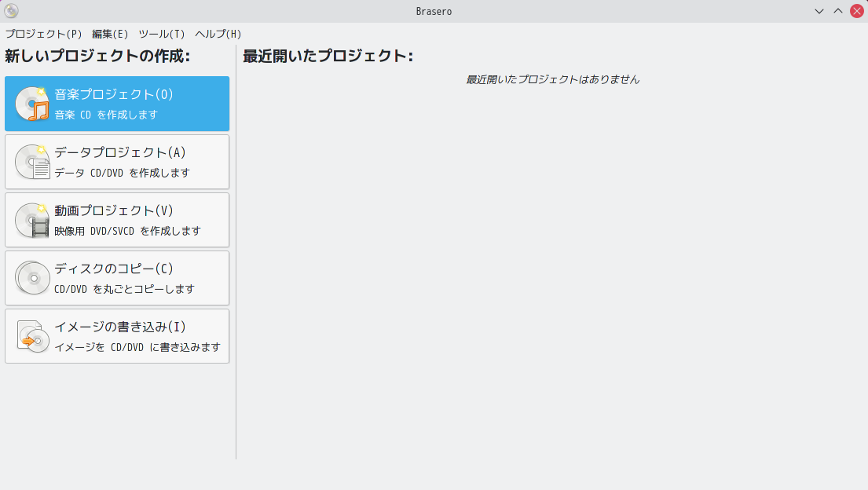Click the disc copy icon

32,278
